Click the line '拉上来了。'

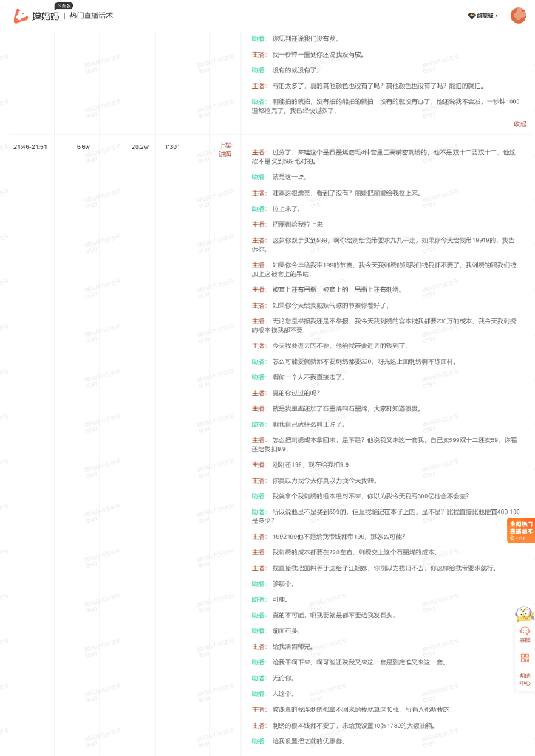(287, 209)
